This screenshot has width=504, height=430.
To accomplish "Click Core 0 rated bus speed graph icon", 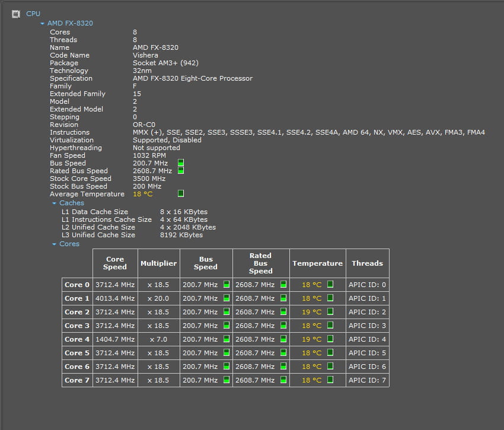I will tap(283, 284).
